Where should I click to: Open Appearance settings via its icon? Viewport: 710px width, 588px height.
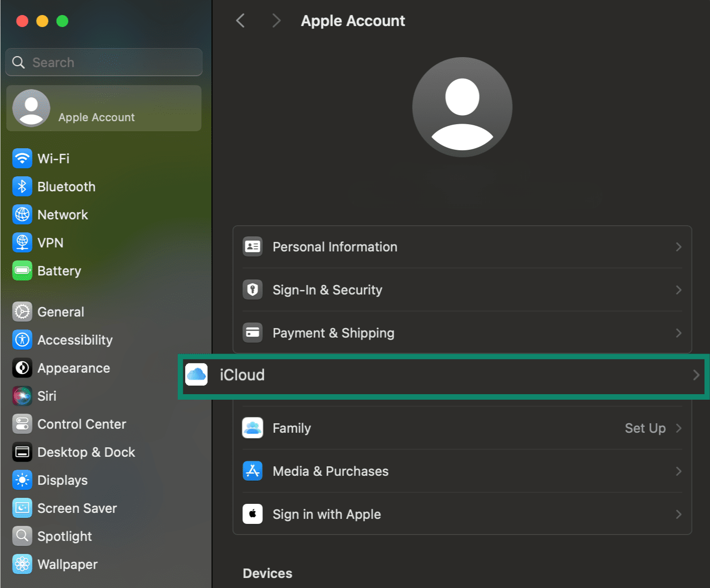coord(22,368)
